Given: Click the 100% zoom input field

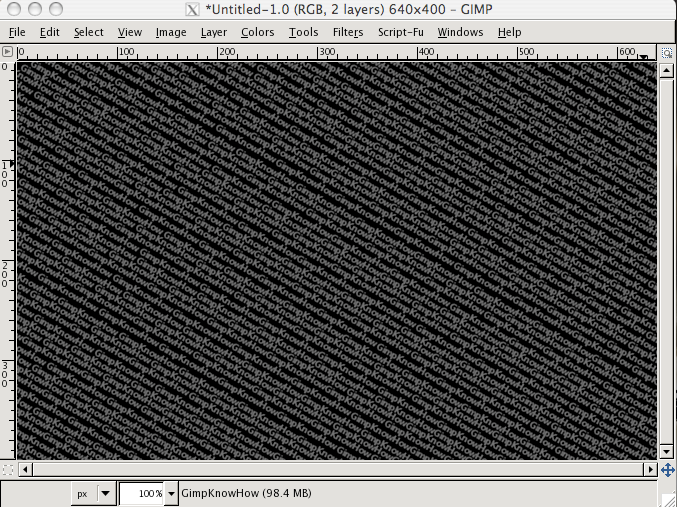Looking at the screenshot, I should tap(142, 493).
